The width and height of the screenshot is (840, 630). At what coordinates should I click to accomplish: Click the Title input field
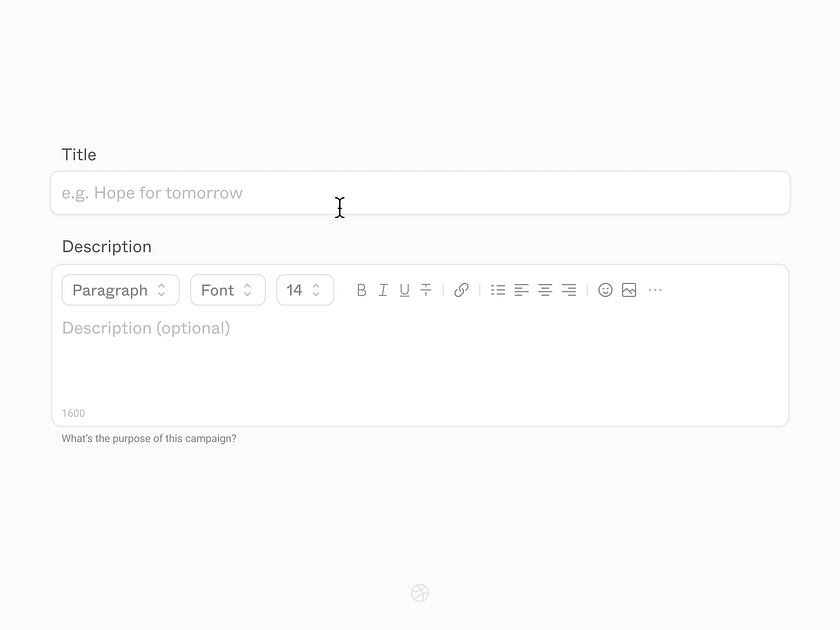(420, 193)
